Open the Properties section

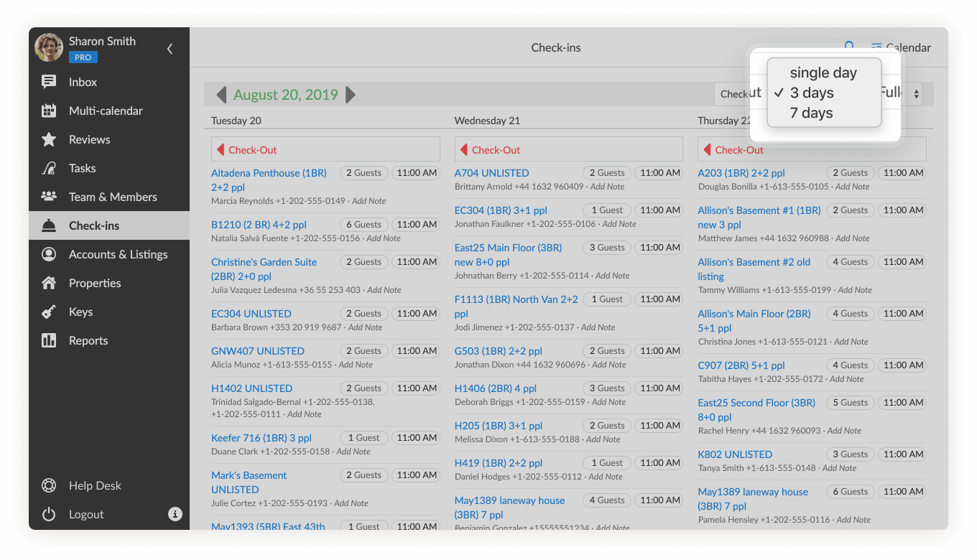[x=109, y=283]
